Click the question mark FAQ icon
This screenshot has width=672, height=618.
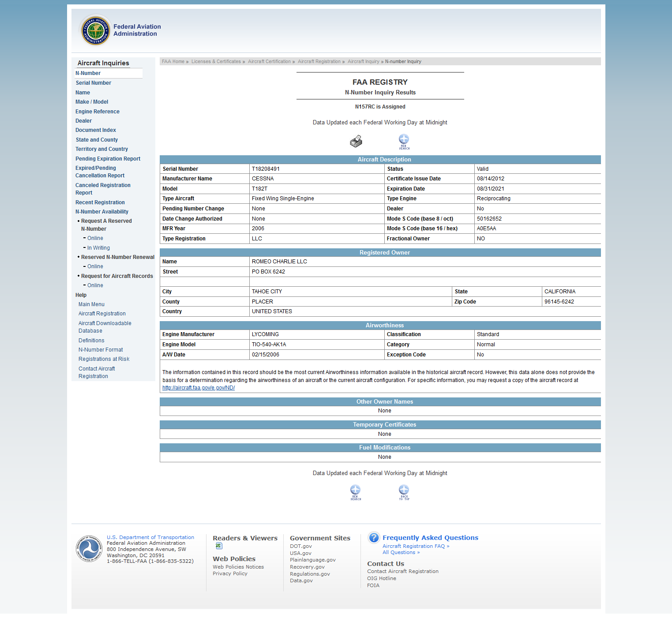click(374, 538)
